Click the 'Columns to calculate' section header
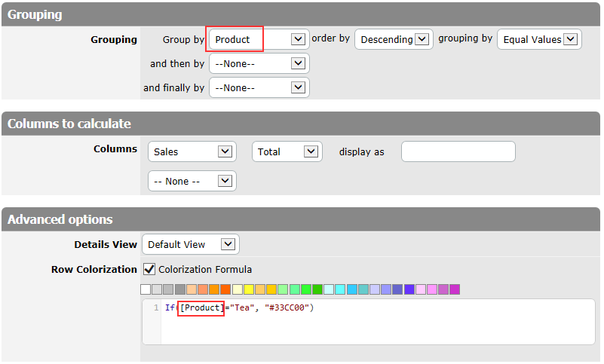Screen dimensions: 604x364 pyautogui.click(x=301, y=124)
